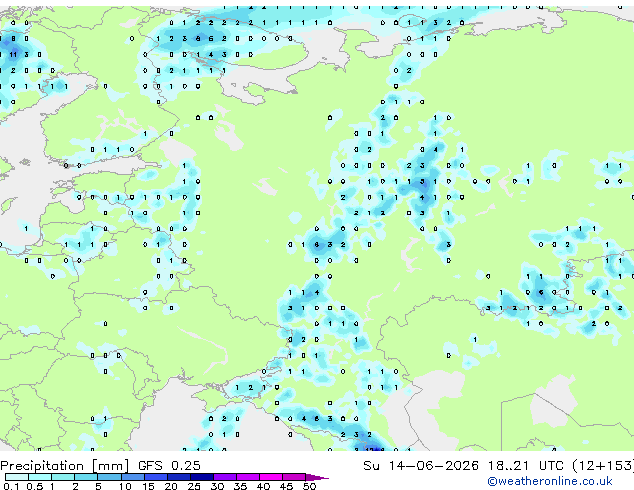Click the '11' precipitation value on map
The width and height of the screenshot is (634, 490).
(13, 55)
